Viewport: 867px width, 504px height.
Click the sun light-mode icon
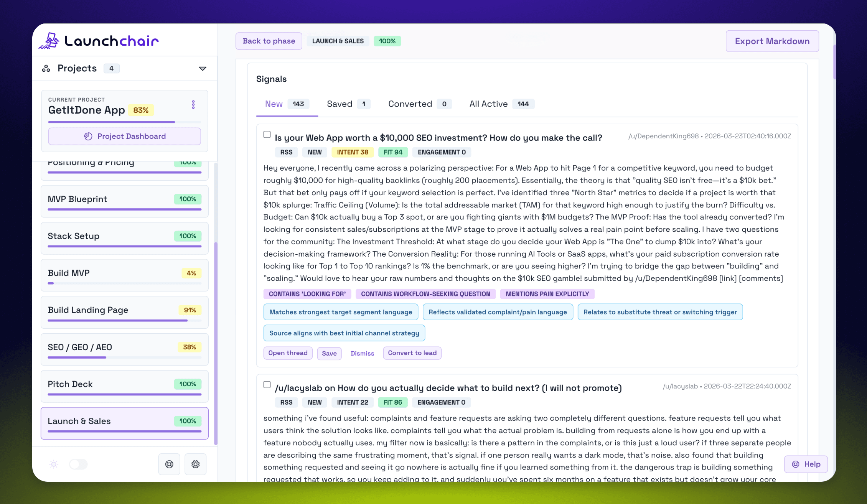point(54,464)
